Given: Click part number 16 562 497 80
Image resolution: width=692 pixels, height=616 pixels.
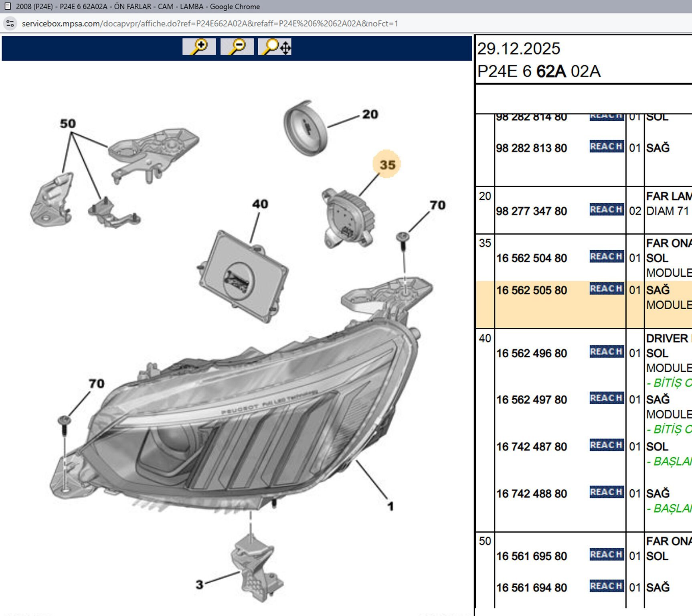Looking at the screenshot, I should 532,400.
